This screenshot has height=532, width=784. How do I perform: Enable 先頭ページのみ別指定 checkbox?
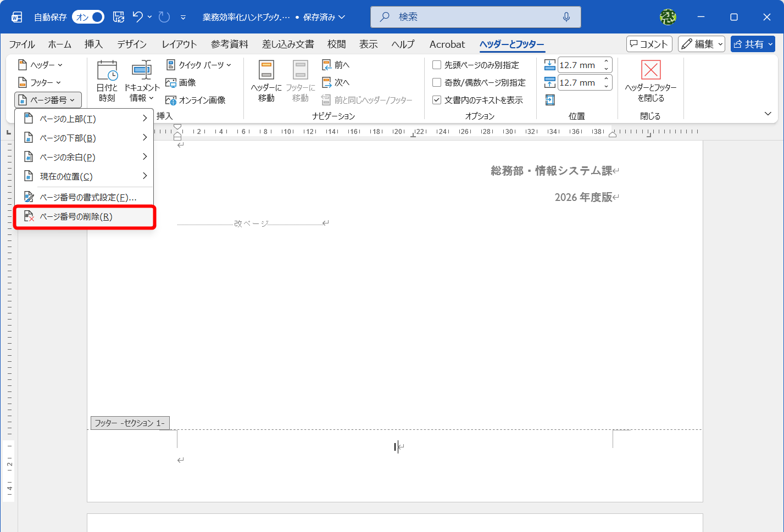437,65
